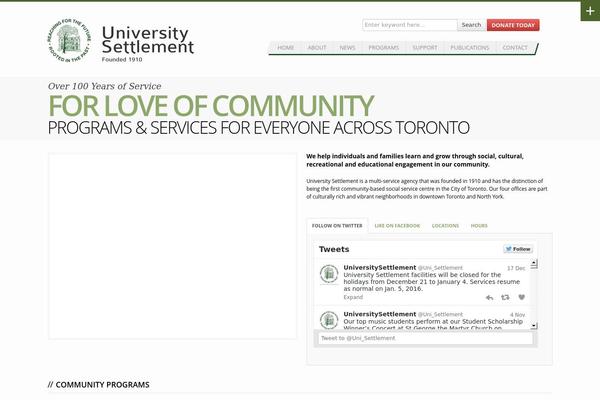This screenshot has width=600, height=400.
Task: Click the Donate Today button
Action: (x=513, y=25)
